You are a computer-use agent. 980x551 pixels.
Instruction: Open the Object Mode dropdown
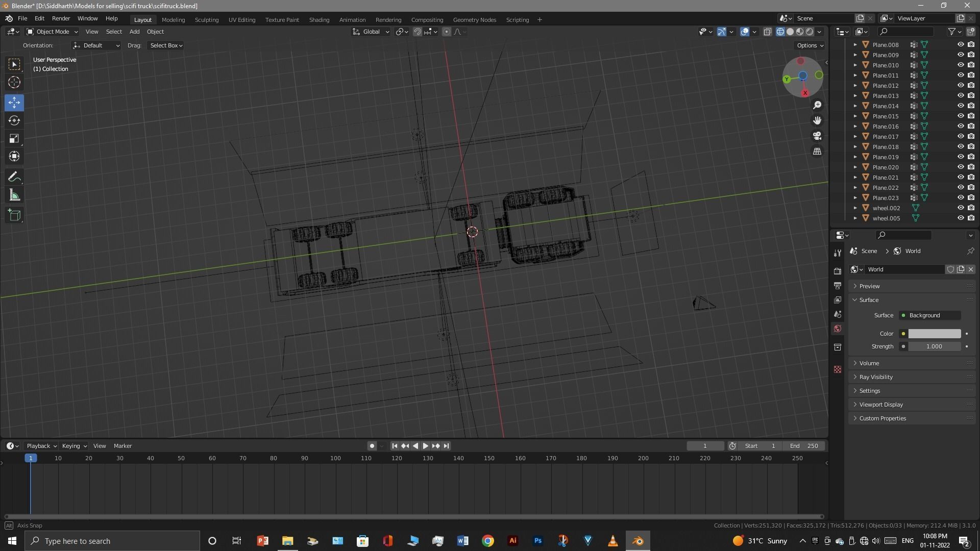click(x=52, y=32)
